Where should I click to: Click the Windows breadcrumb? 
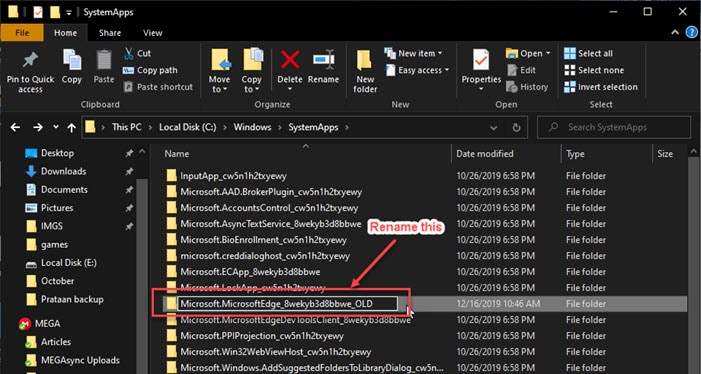pos(252,127)
